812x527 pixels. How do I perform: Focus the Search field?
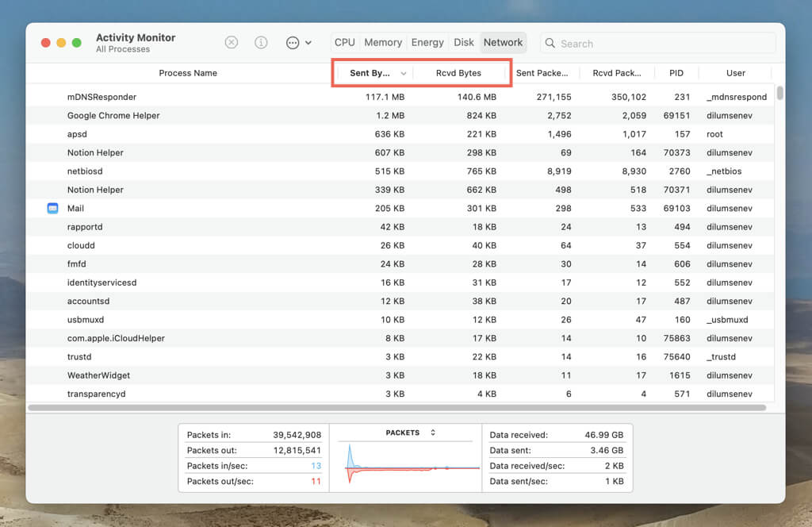click(x=657, y=43)
